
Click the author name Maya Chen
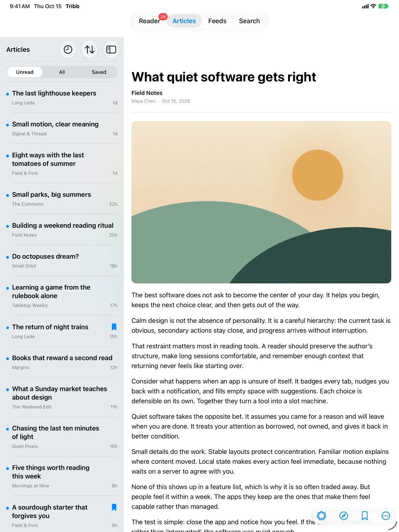click(143, 101)
